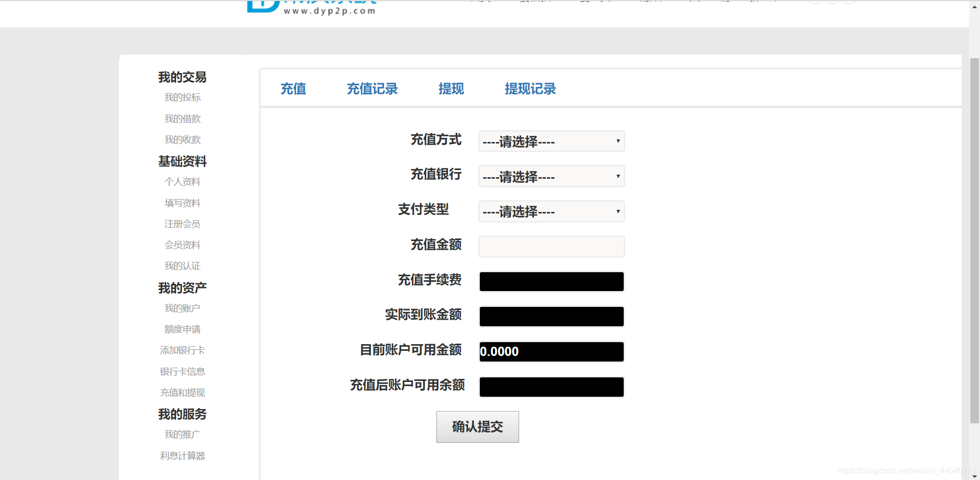
Task: Select 添加银行卡 in sidebar
Action: [x=182, y=350]
